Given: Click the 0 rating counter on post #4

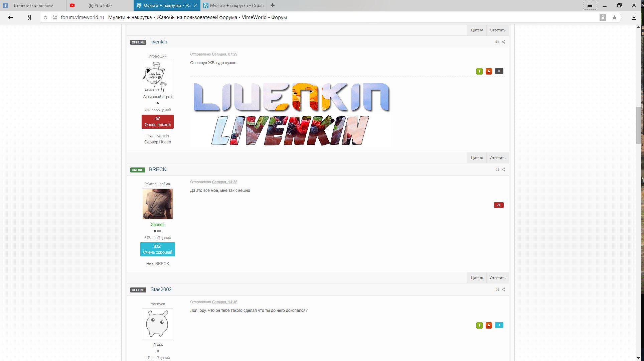Looking at the screenshot, I should click(499, 71).
